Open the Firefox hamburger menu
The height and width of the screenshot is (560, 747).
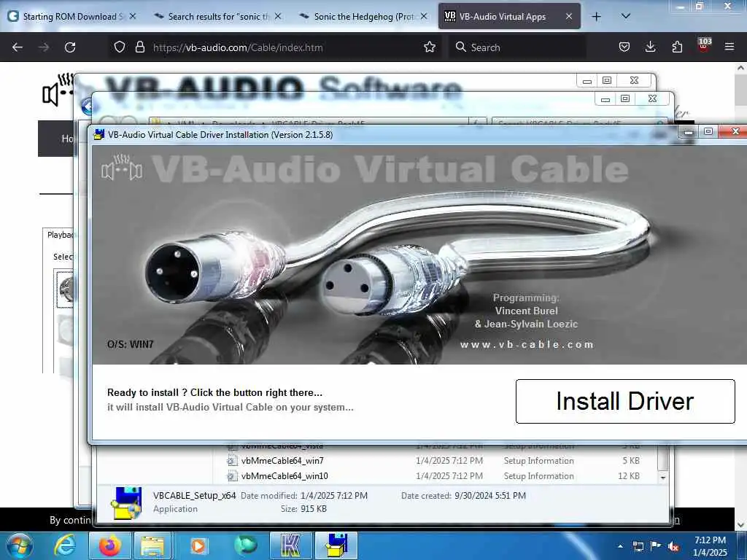729,47
